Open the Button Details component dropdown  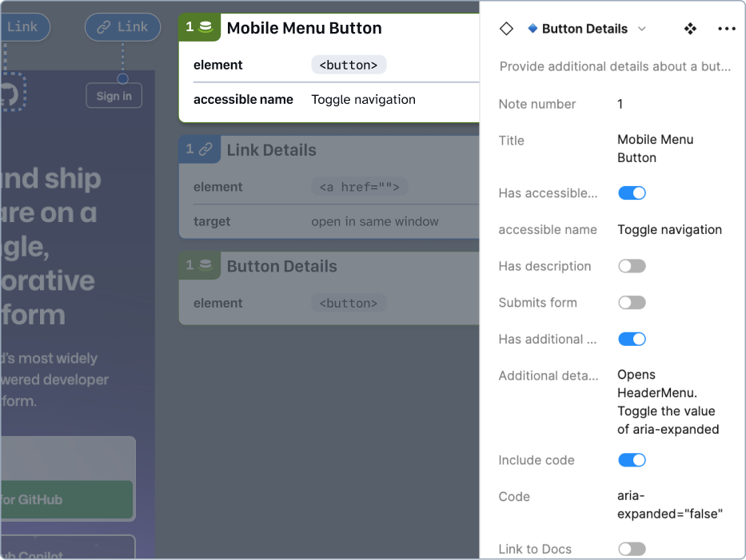(x=587, y=29)
